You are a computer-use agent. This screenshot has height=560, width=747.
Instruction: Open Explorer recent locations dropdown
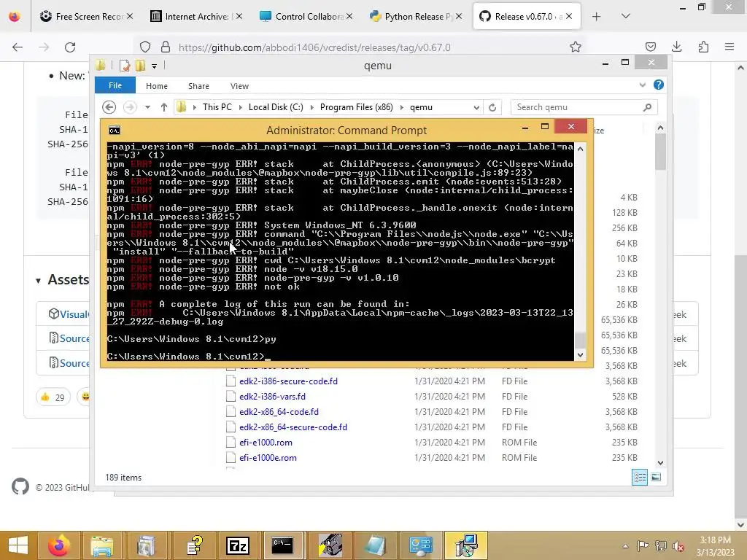click(147, 107)
